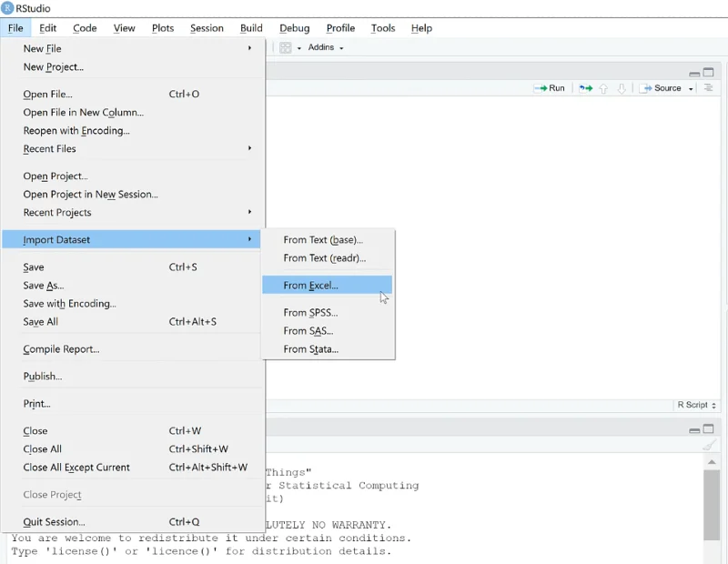Select From SAS... import option
Screen dimensions: 728x564
(x=328, y=330)
